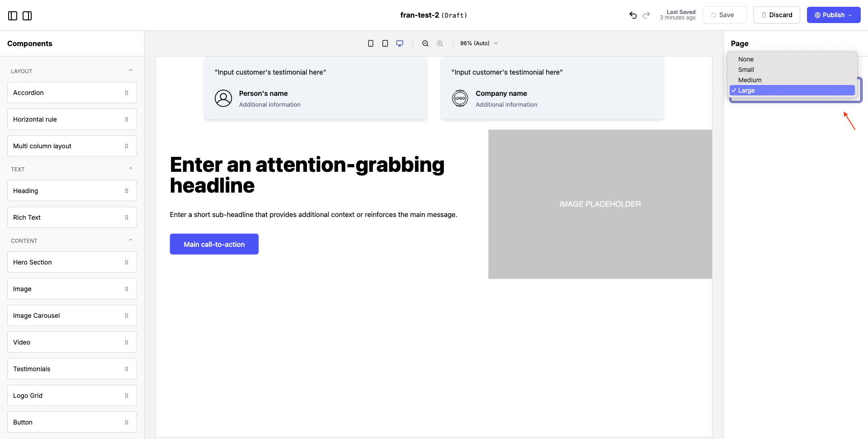Open the 96% (Auto) zoom dropdown
868x439 pixels.
tap(479, 43)
